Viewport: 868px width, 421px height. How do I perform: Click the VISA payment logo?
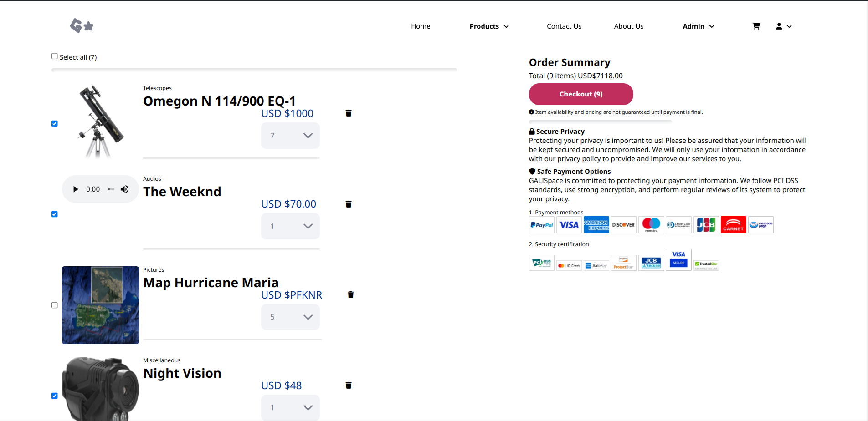pyautogui.click(x=569, y=225)
